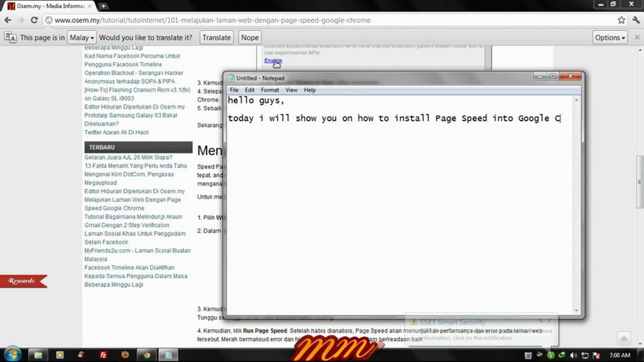Open link Twitter Azwan Ali Di Hack
Screen dimensions: 644x362
[x=116, y=132]
